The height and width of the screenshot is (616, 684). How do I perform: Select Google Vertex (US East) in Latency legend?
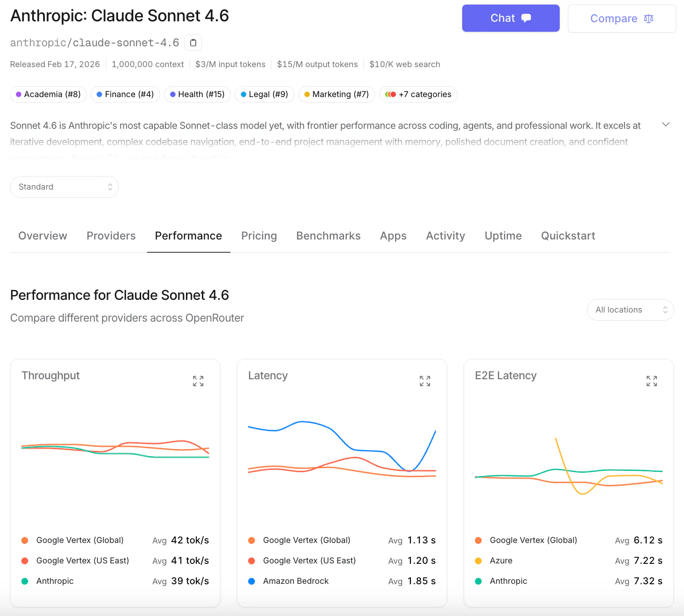pos(309,561)
